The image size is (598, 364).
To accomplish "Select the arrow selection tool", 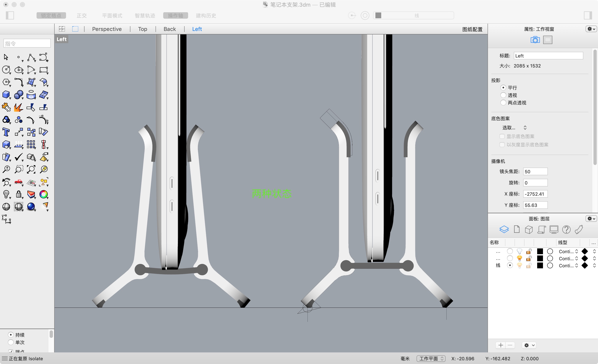I will [6, 57].
